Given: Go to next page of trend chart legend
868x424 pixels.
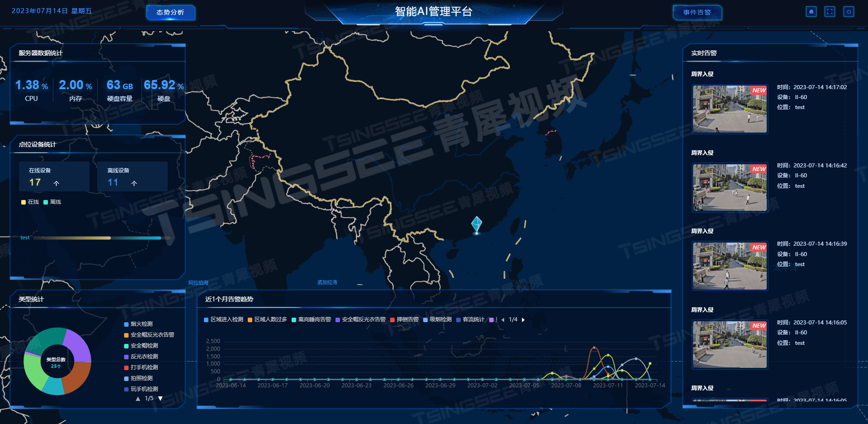Looking at the screenshot, I should 524,320.
